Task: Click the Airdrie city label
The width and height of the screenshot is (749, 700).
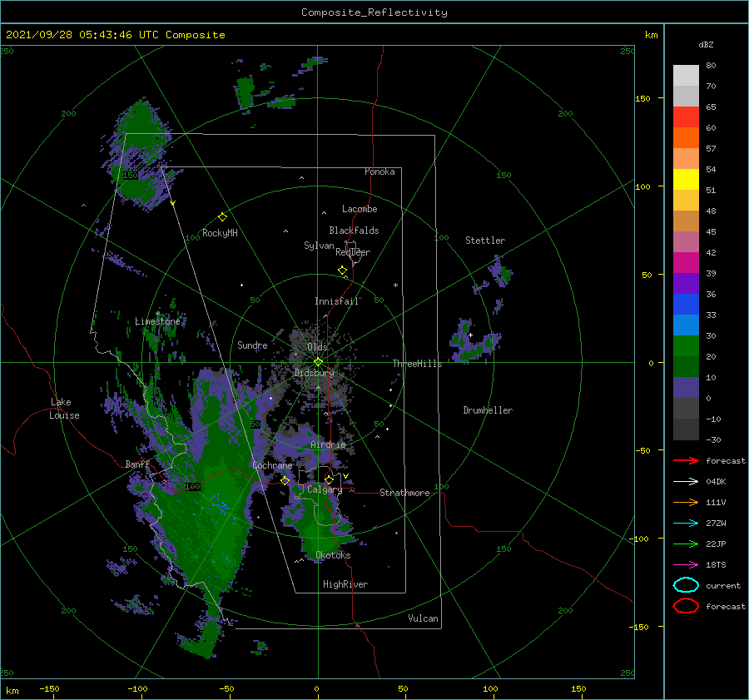Action: click(328, 444)
